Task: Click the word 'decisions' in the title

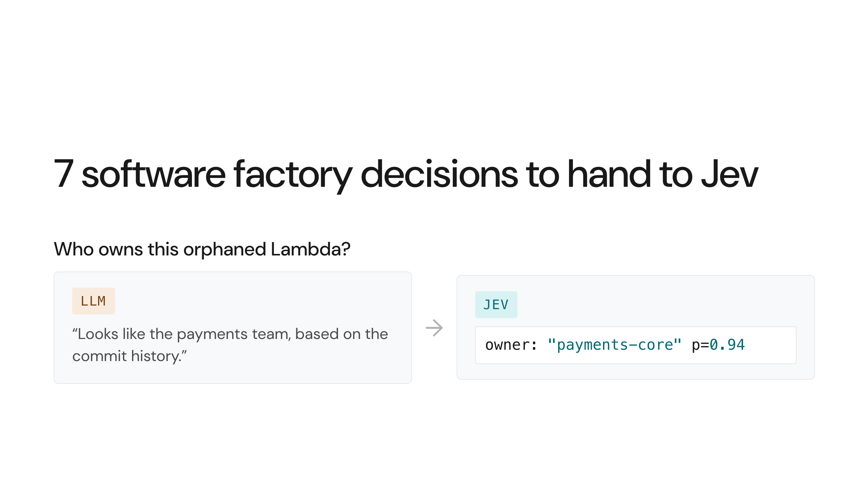Action: pos(439,174)
